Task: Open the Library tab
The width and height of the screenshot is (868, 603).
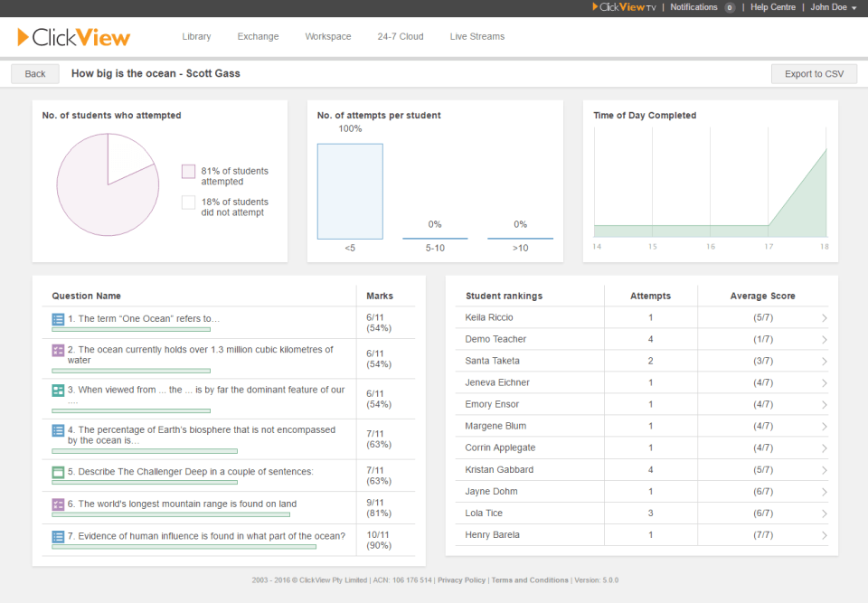Action: [x=196, y=37]
